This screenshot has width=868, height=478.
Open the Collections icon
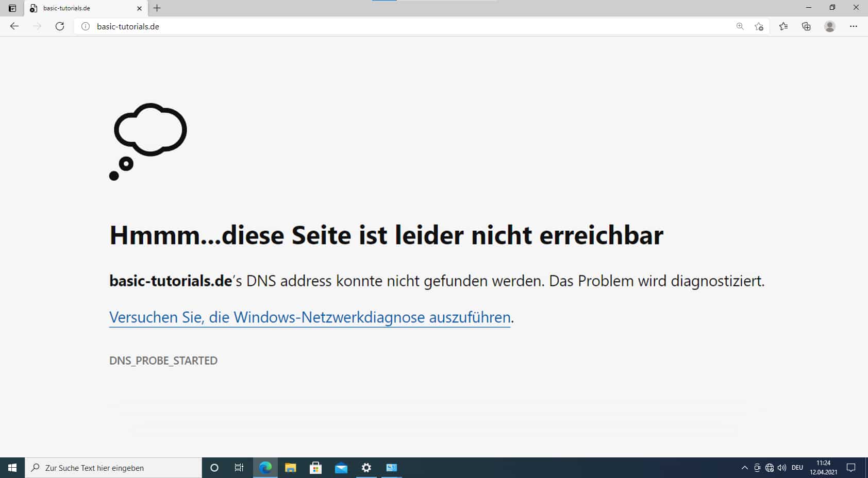point(806,26)
